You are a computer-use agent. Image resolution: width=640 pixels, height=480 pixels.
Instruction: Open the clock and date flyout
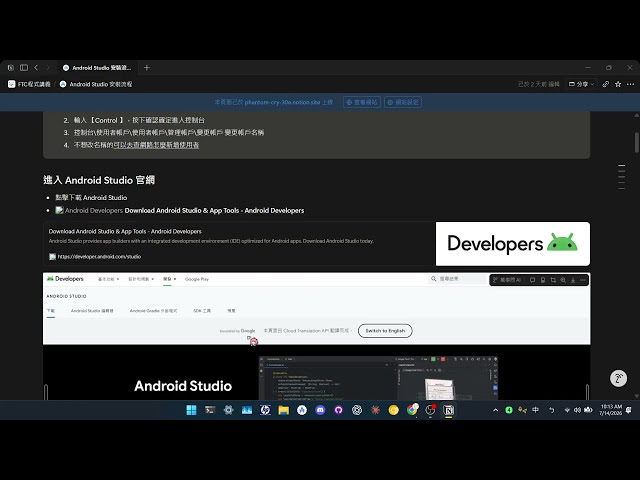[611, 410]
